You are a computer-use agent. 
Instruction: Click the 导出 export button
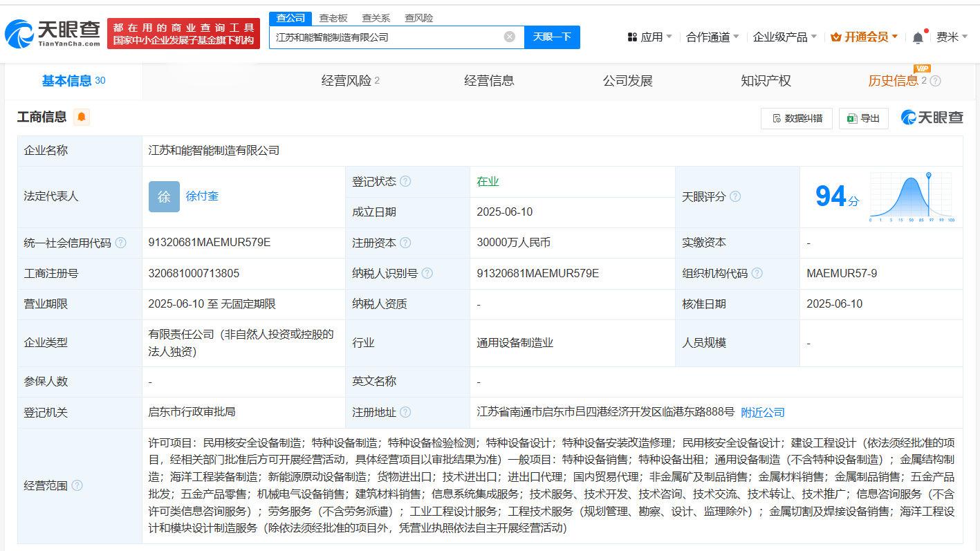tap(864, 118)
